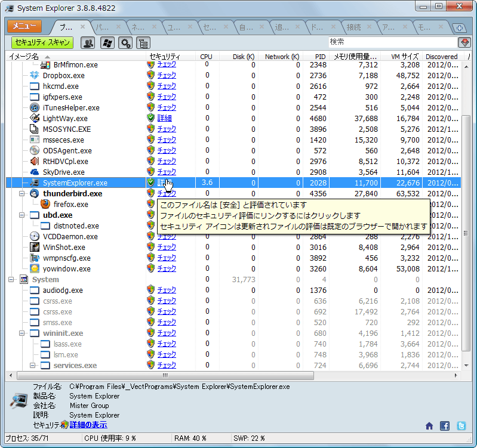The height and width of the screenshot is (448, 477).
Task: Click the wmpnscfg.exe icon
Action: (35, 258)
